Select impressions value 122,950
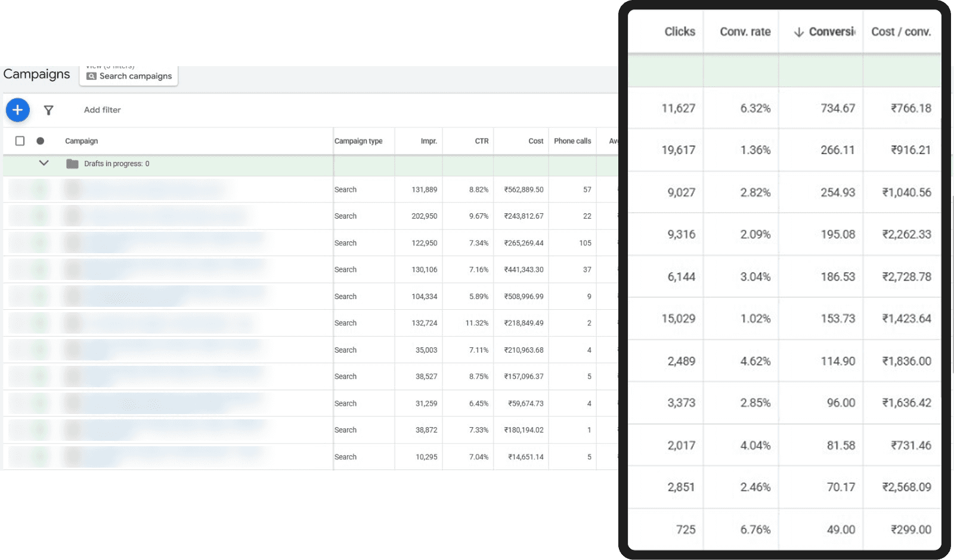Screen dimensions: 954x560 click(425, 243)
